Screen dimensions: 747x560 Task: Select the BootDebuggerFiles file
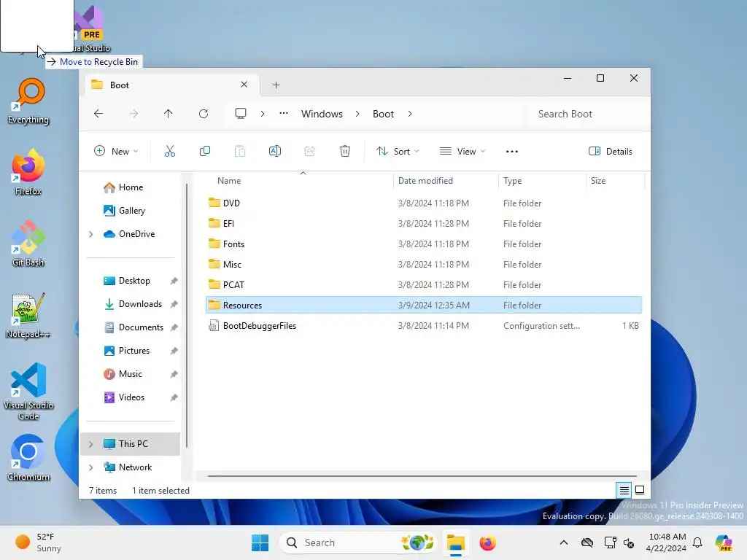click(424, 326)
